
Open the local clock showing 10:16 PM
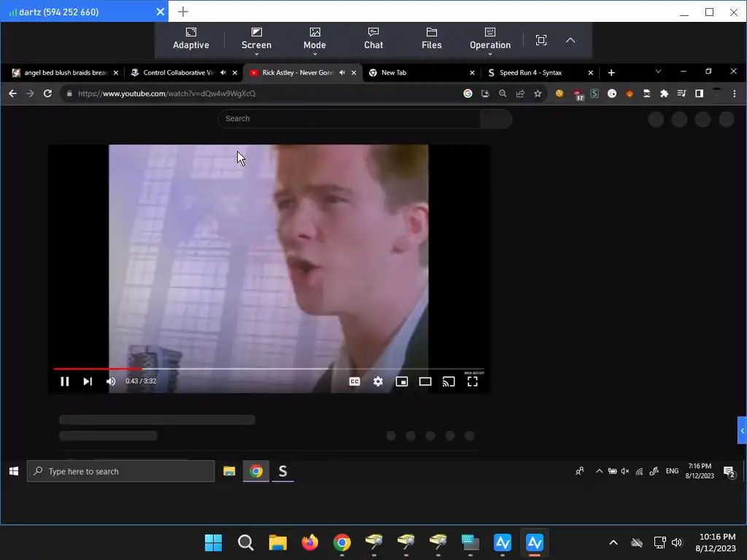716,542
